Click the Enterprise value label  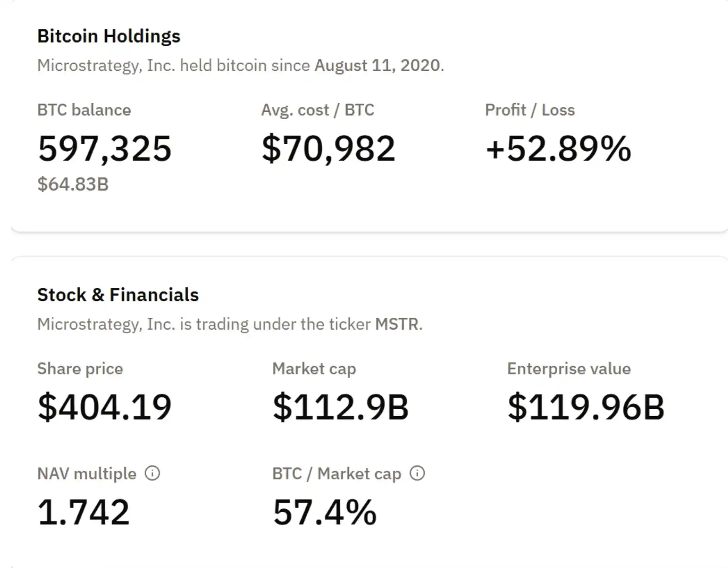(569, 369)
